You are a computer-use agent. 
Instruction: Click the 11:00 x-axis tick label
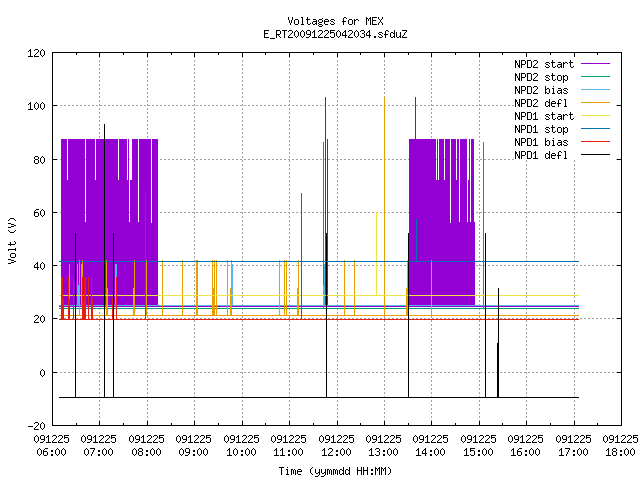pyautogui.click(x=288, y=452)
